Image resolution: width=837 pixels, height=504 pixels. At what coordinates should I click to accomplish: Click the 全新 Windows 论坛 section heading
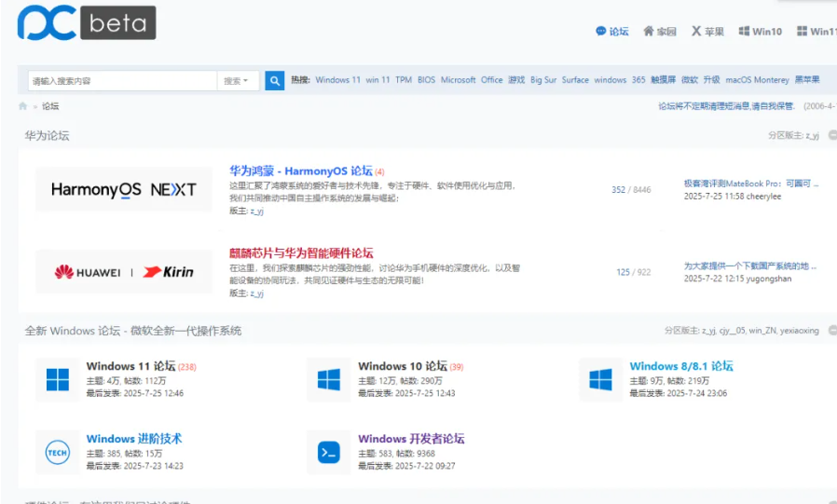point(133,331)
